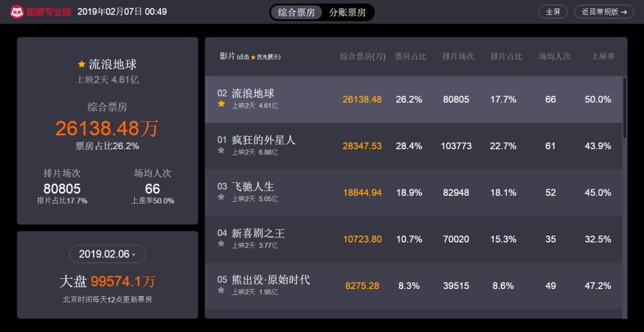
Task: Open the 2019.02.06 date dropdown
Action: 107,254
